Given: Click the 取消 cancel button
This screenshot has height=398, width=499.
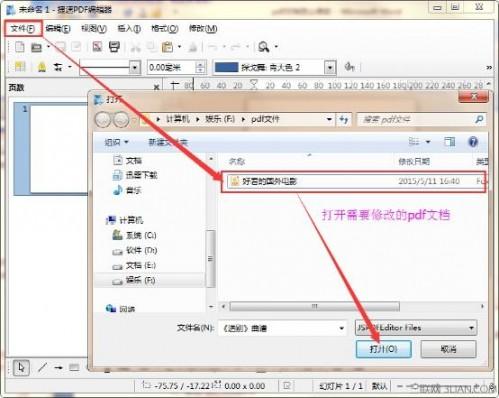Looking at the screenshot, I should pyautogui.click(x=448, y=349).
